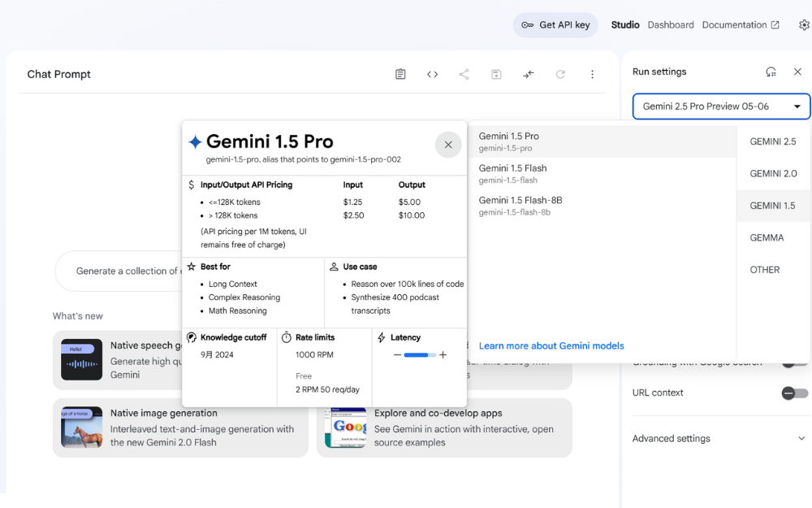Click the share prompt icon
Screen dimensions: 812x508
click(464, 74)
